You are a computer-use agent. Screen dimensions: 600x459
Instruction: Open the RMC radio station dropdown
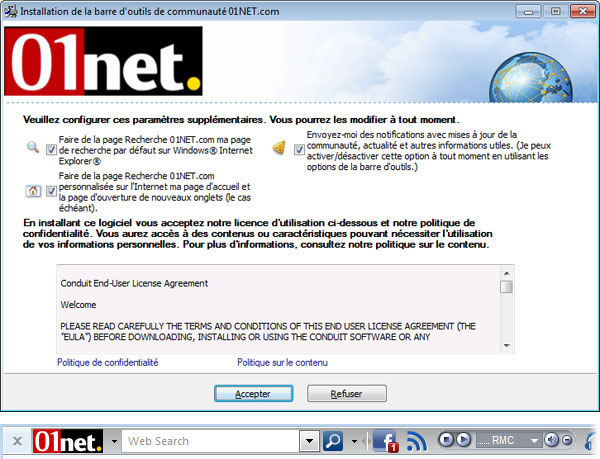(x=534, y=441)
